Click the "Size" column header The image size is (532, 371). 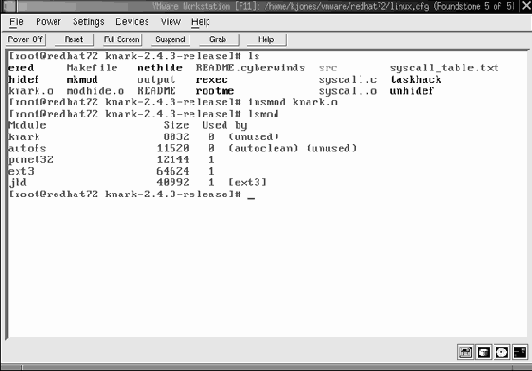click(176, 125)
